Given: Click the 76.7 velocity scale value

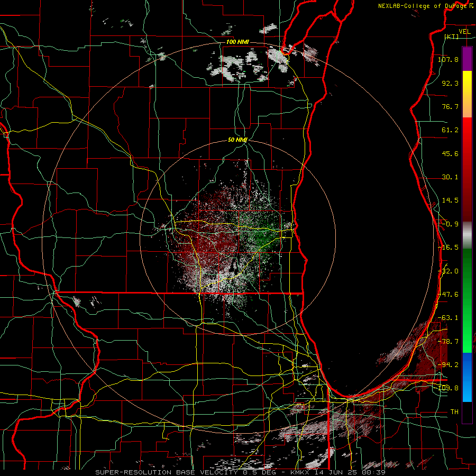Looking at the screenshot, I should pyautogui.click(x=450, y=106).
